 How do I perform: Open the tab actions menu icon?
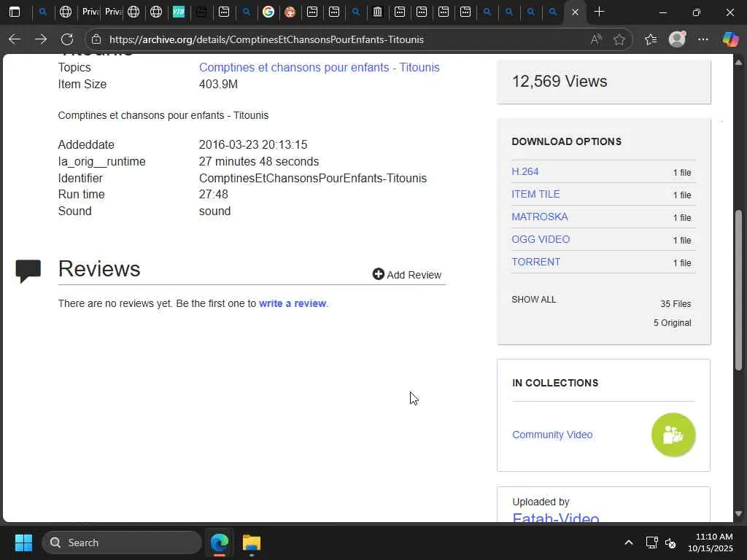pos(15,12)
